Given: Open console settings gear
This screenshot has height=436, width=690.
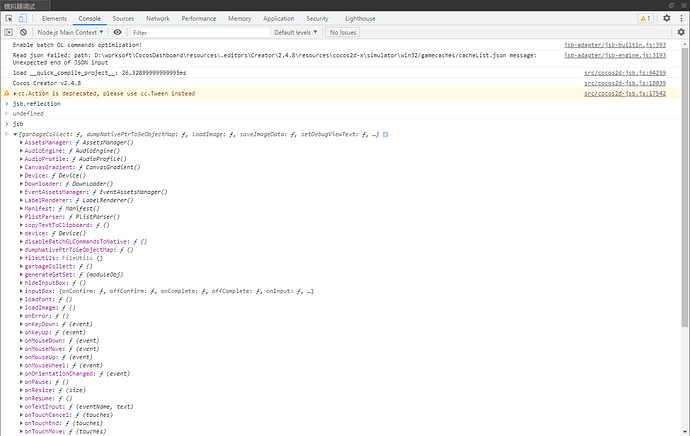Looking at the screenshot, I should [681, 32].
